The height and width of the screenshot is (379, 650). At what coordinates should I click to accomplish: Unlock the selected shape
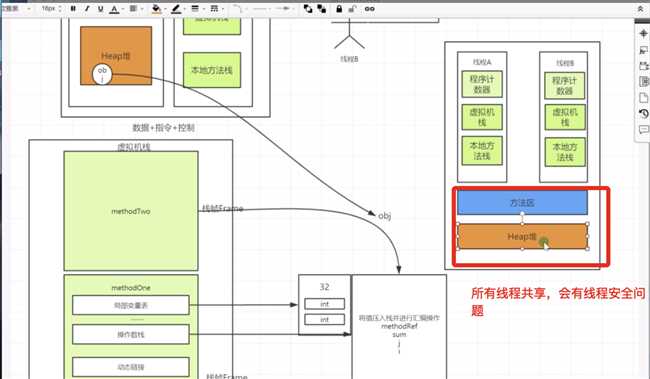point(352,9)
